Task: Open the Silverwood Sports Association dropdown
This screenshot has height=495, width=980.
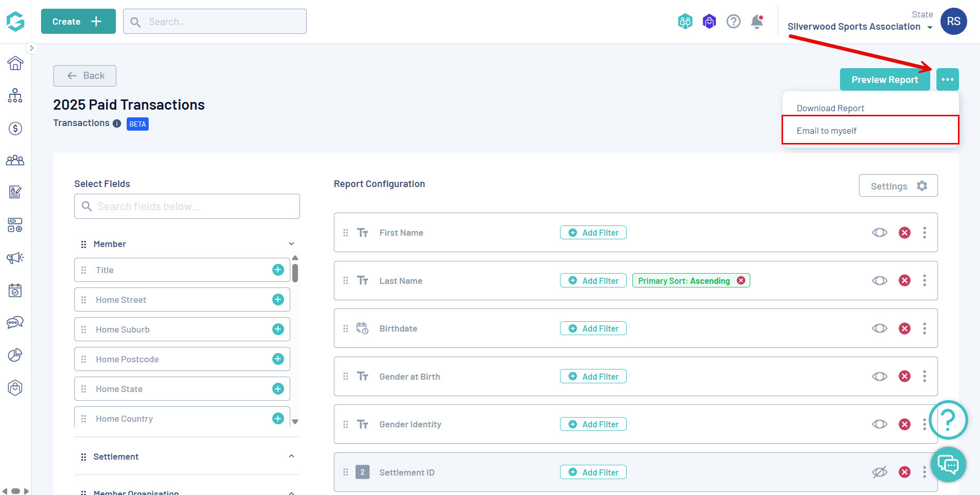Action: (x=860, y=27)
